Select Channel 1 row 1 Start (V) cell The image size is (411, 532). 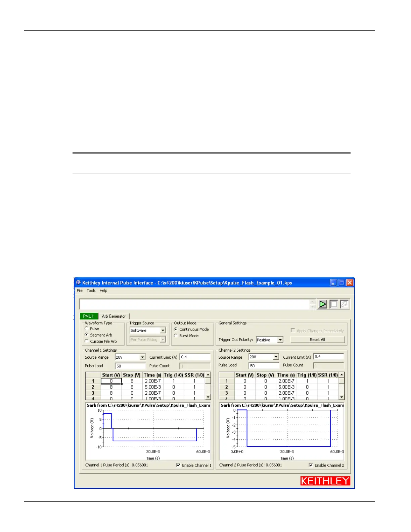(111, 381)
